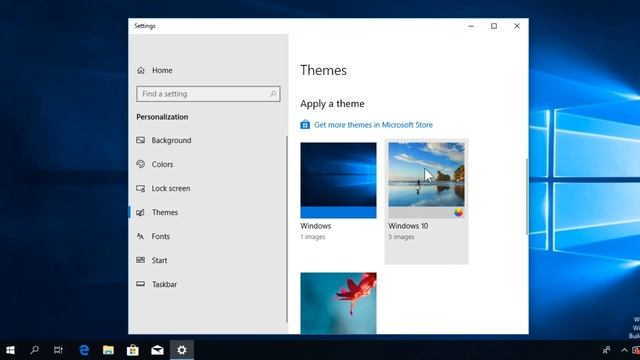Click the Settings gear on taskbar
The image size is (640, 360).
pyautogui.click(x=182, y=350)
